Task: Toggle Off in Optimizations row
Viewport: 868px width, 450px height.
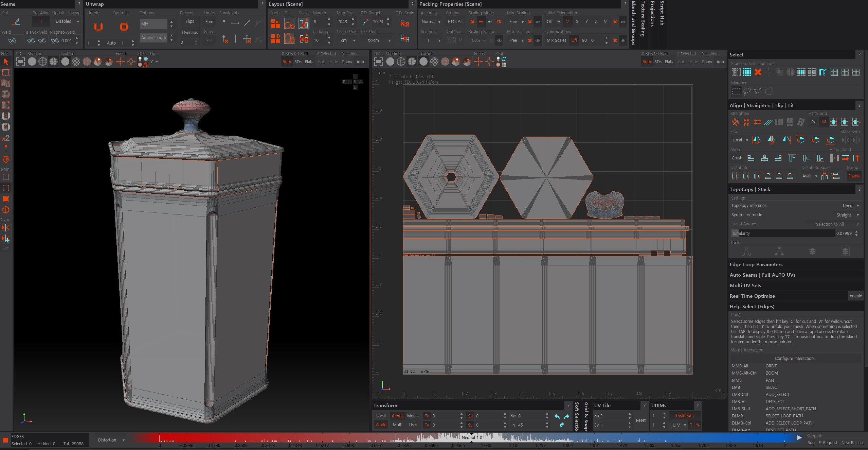Action: pyautogui.click(x=574, y=40)
